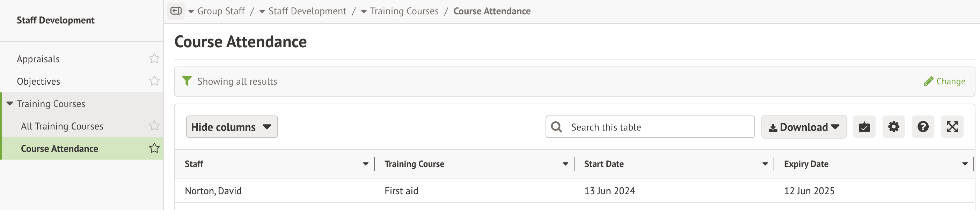Image resolution: width=980 pixels, height=210 pixels.
Task: Expand table to fullscreen view
Action: coord(952,127)
